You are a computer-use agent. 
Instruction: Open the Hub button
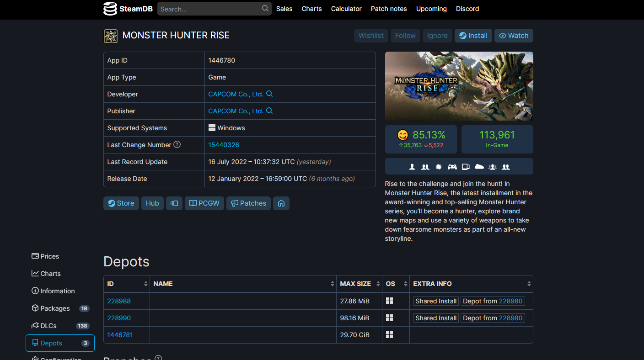coord(152,203)
